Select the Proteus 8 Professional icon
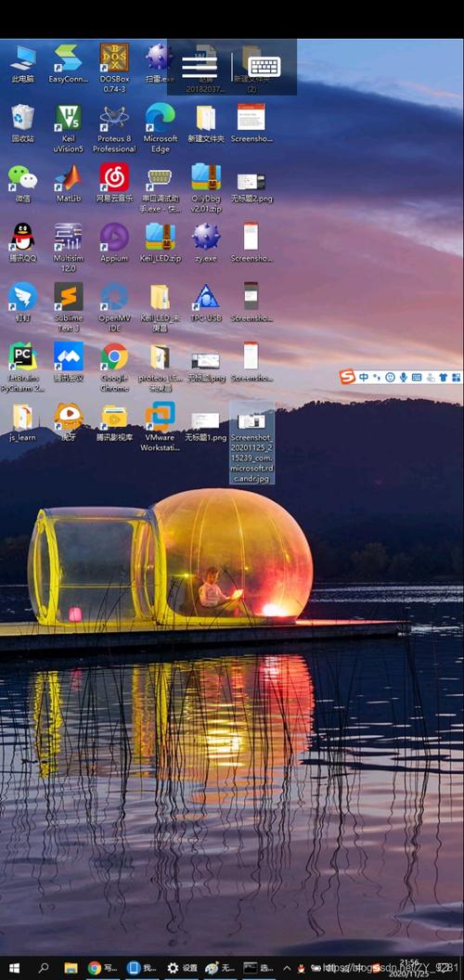Screen dimensions: 464x980 (114, 128)
